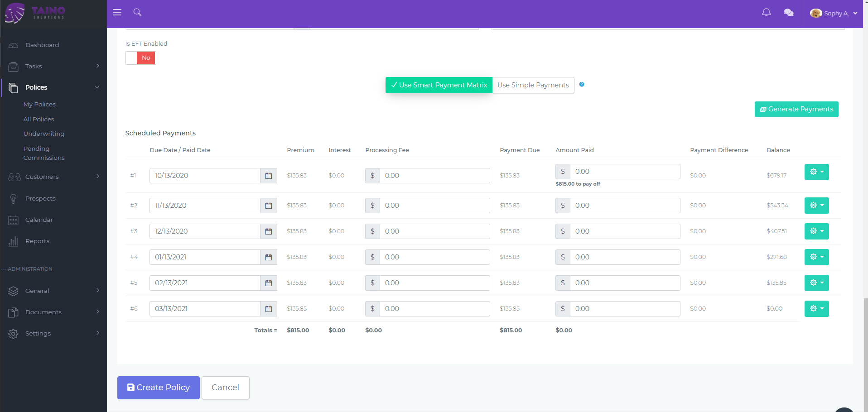Click the Generate Payments button
This screenshot has width=868, height=412.
pos(796,109)
